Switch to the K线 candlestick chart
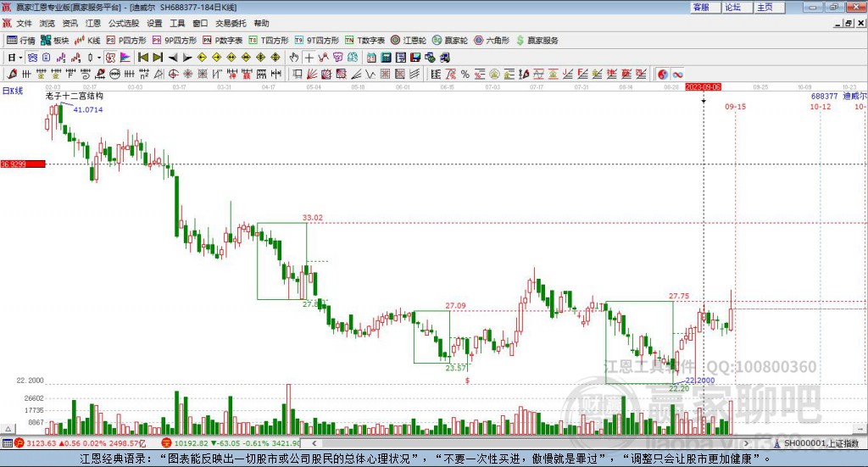The width and height of the screenshot is (868, 467). (x=87, y=41)
